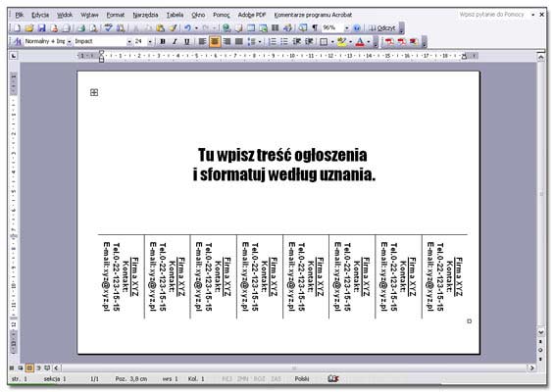554x392 pixels.
Task: Expand the font size 24 dropdown
Action: (150, 42)
